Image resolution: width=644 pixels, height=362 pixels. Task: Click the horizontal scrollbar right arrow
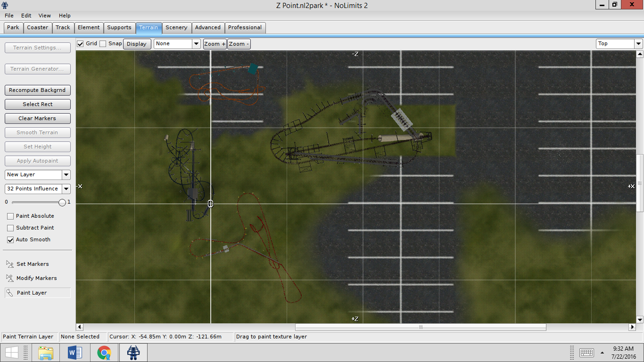click(x=632, y=327)
